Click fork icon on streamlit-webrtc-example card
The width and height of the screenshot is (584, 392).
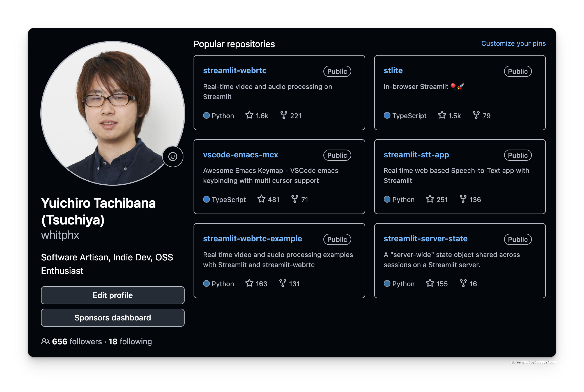click(283, 283)
